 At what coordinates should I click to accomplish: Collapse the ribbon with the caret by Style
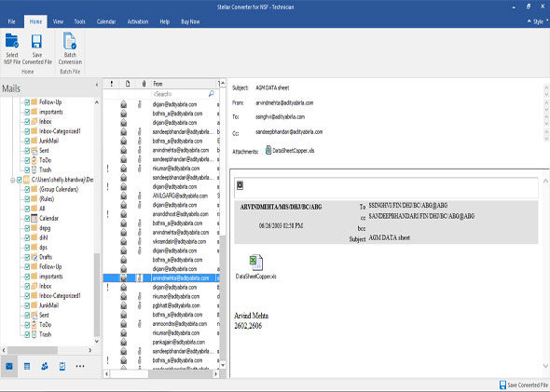(529, 21)
